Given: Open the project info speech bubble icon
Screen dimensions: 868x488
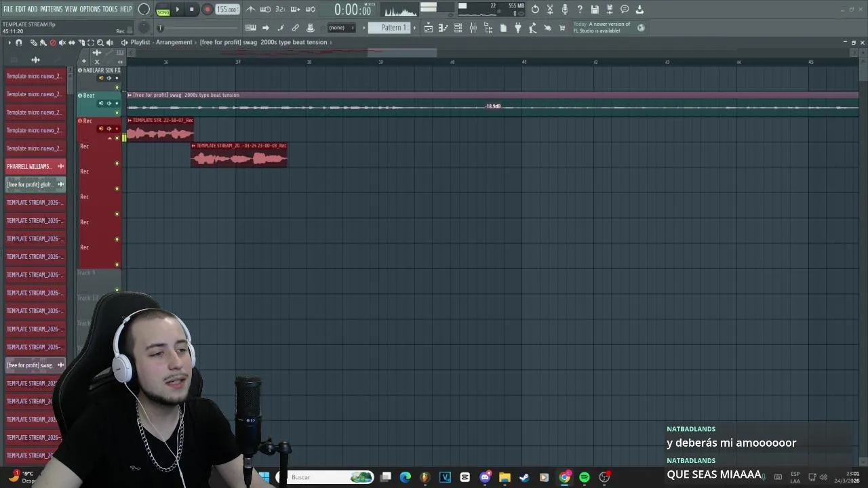Looking at the screenshot, I should pos(625,9).
